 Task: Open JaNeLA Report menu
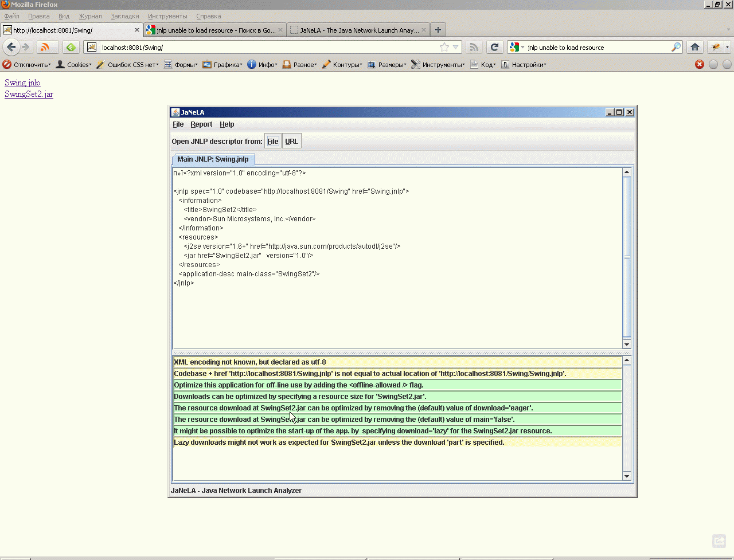click(201, 124)
